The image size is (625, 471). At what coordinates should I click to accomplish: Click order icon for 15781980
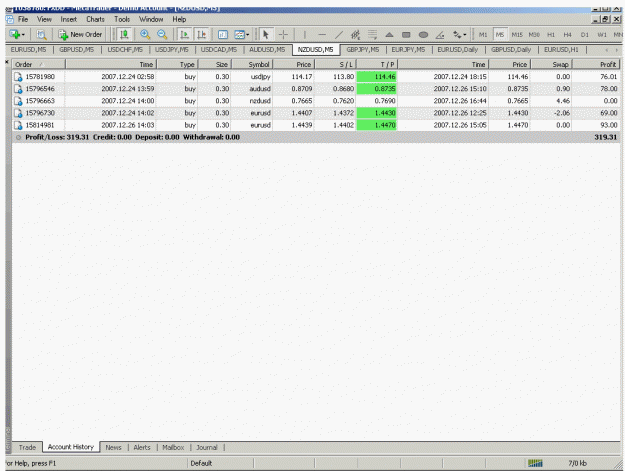[18, 77]
